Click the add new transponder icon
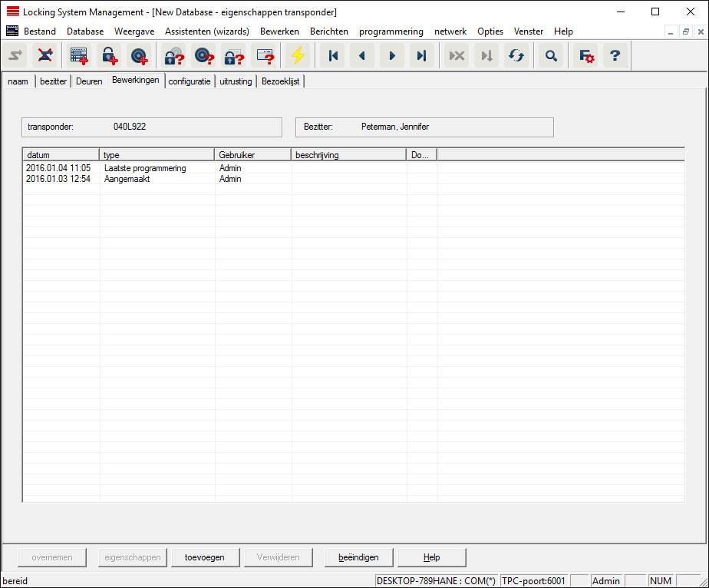The height and width of the screenshot is (588, 709). click(x=139, y=56)
